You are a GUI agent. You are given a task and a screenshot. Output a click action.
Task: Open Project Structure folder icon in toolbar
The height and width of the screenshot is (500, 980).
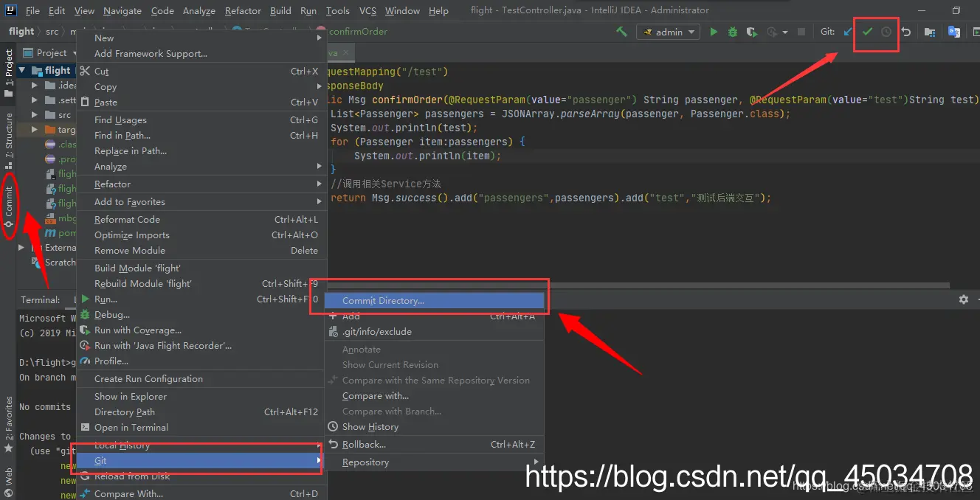[x=930, y=32]
